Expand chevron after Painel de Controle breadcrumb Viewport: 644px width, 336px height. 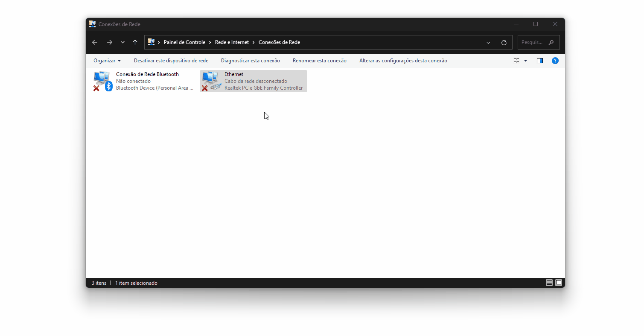coord(210,42)
